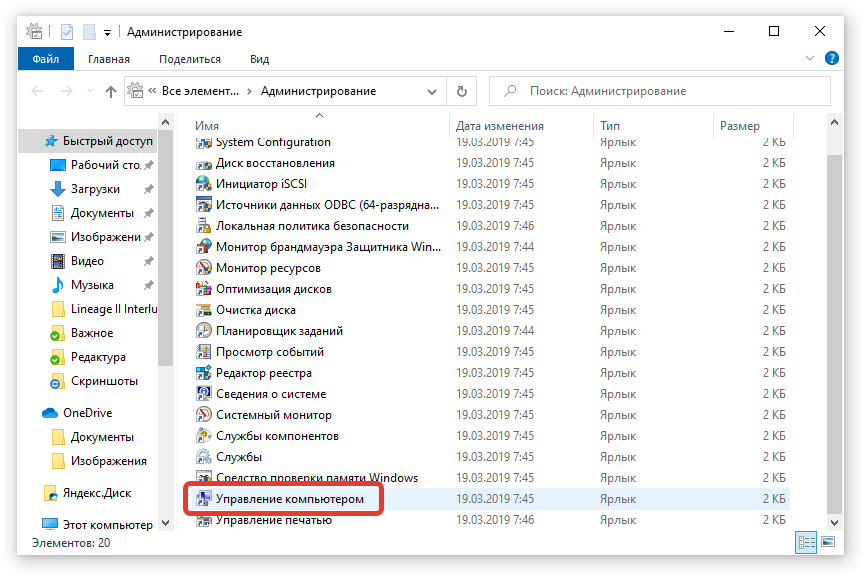Open the Редактор реестра shortcut icon
Viewport: 865px width, 577px height.
click(x=204, y=373)
